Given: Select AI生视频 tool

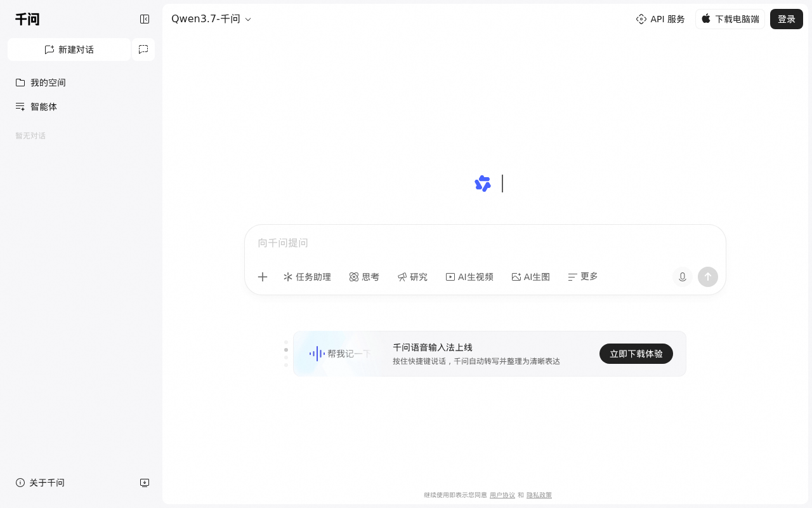Looking at the screenshot, I should (469, 277).
